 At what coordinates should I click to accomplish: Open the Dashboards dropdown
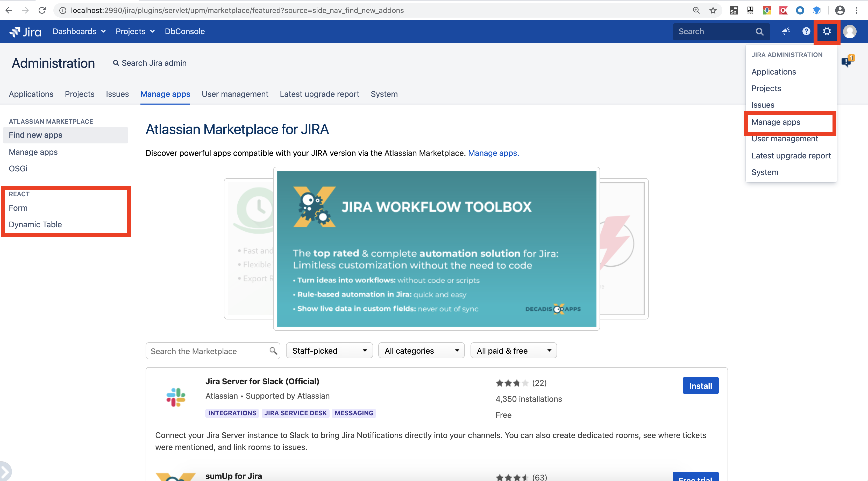[79, 31]
